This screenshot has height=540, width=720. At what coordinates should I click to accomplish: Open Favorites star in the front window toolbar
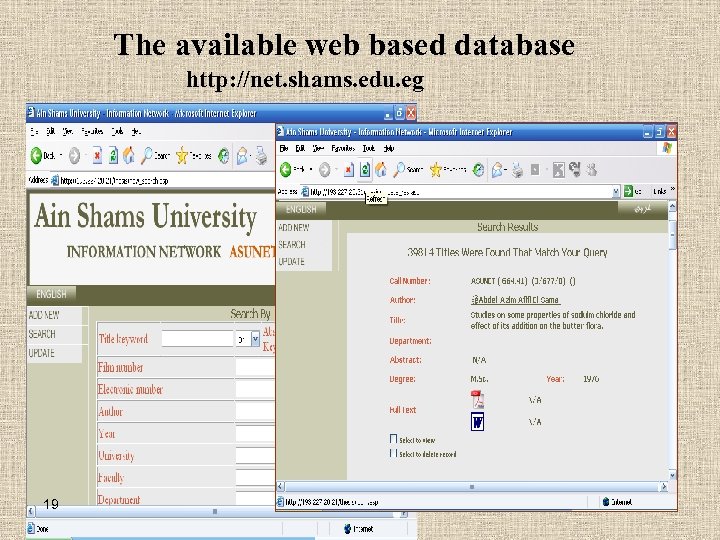(448, 170)
